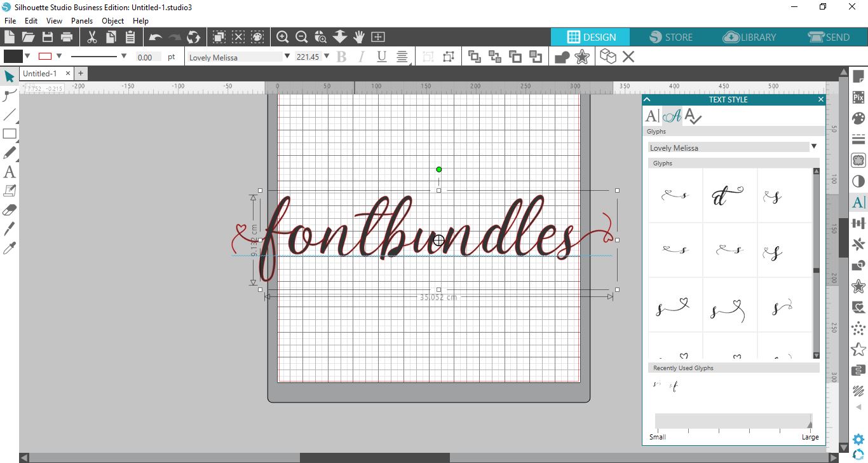
Task: Open Preferences with the gear icon
Action: tap(858, 439)
